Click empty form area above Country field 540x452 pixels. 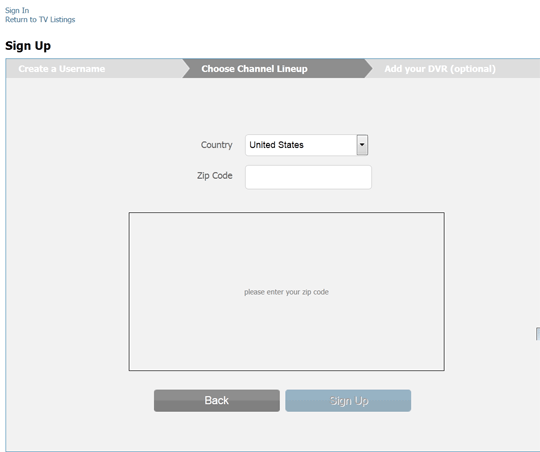[x=272, y=105]
